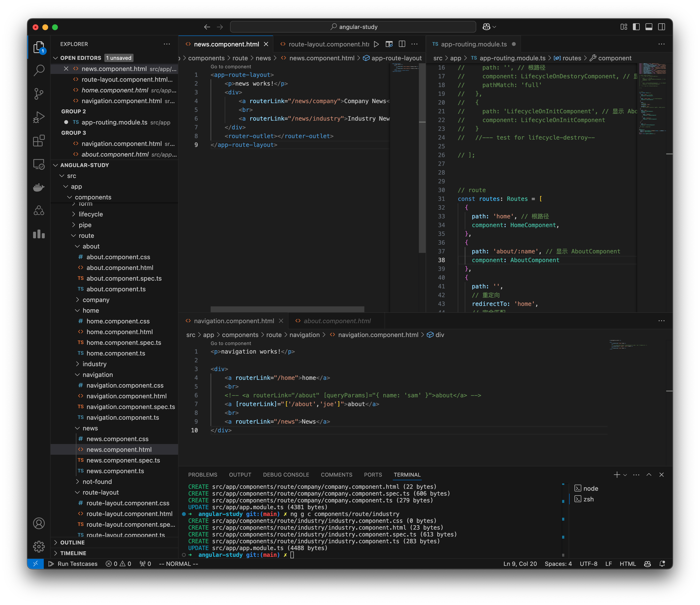Open a new terminal with the plus icon
Viewport: 700px width, 605px height.
617,475
